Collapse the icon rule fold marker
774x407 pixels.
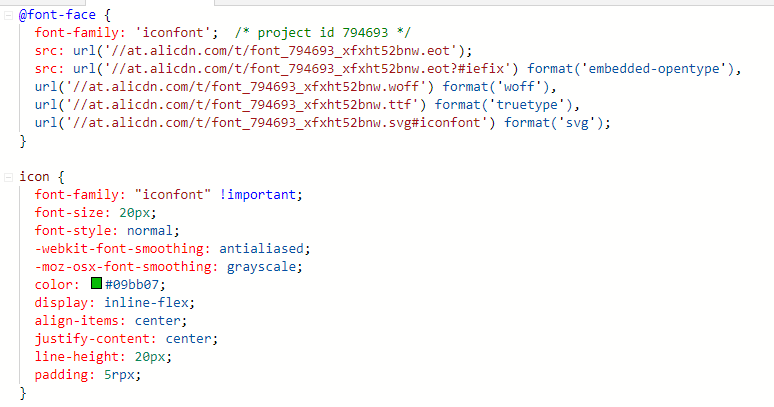[x=9, y=177]
